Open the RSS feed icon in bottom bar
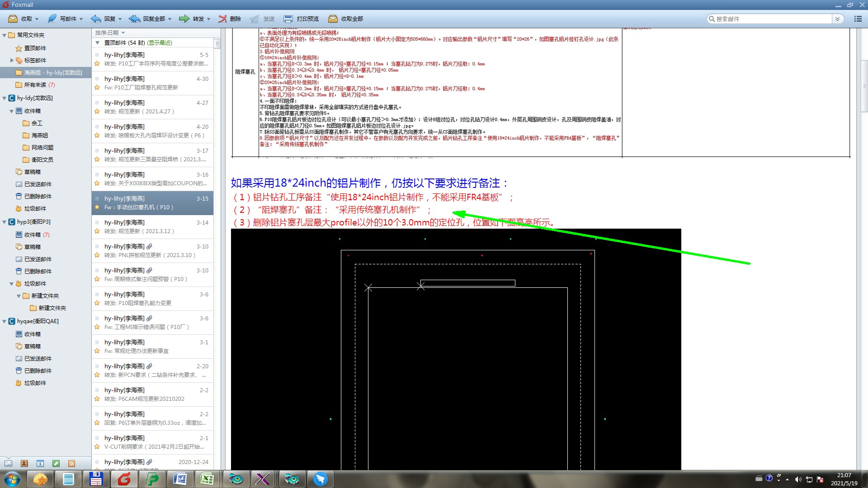 (71, 463)
